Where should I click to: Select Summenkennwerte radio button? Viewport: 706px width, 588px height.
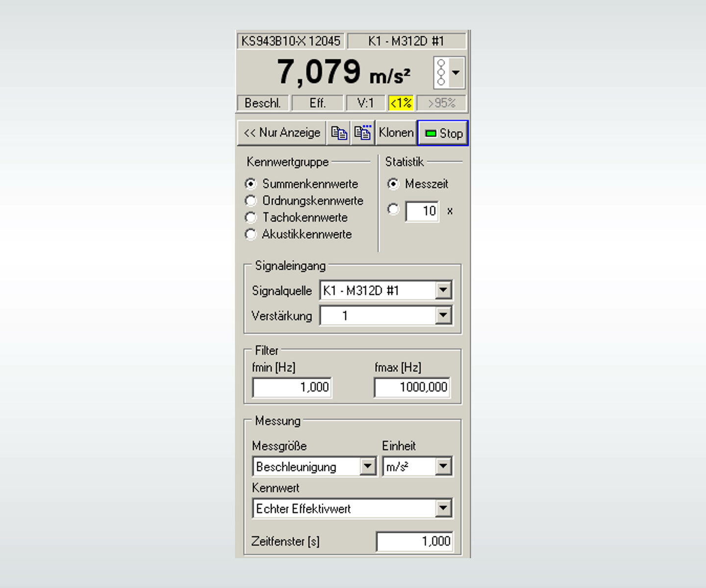tap(251, 184)
